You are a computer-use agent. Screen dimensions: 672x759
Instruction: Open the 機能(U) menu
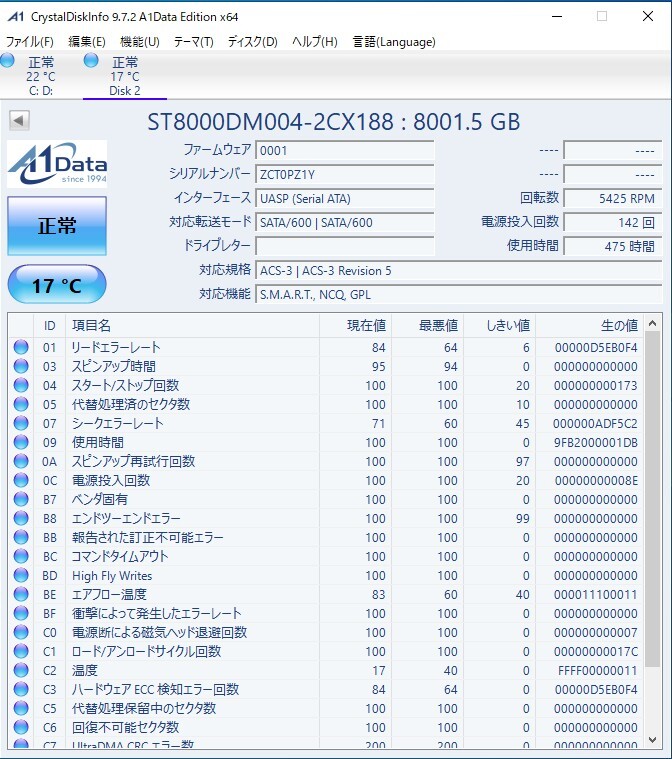click(139, 42)
